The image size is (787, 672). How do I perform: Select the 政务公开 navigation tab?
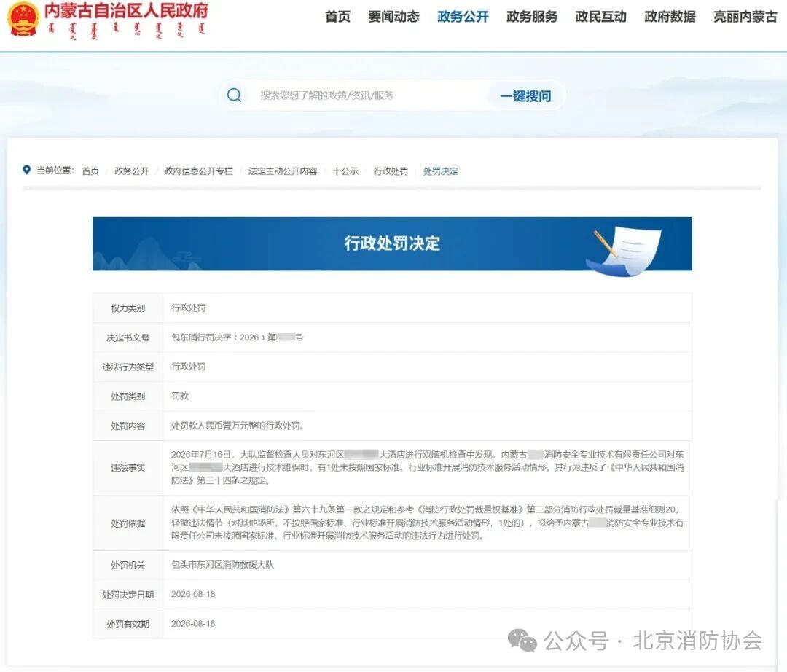click(x=463, y=17)
